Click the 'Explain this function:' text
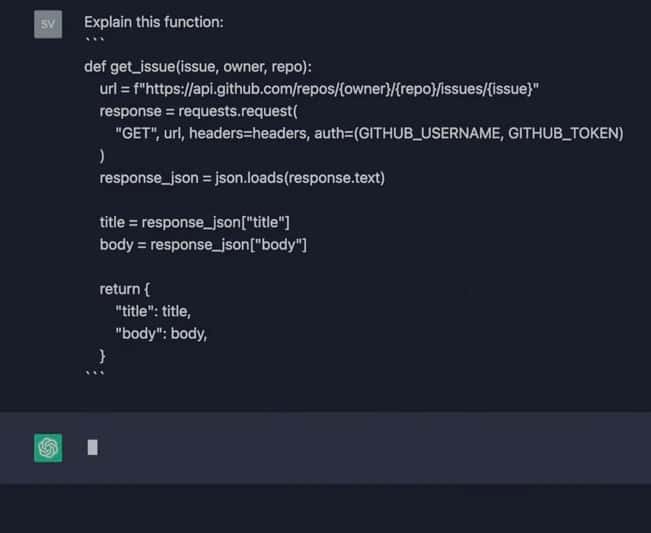 coord(154,22)
